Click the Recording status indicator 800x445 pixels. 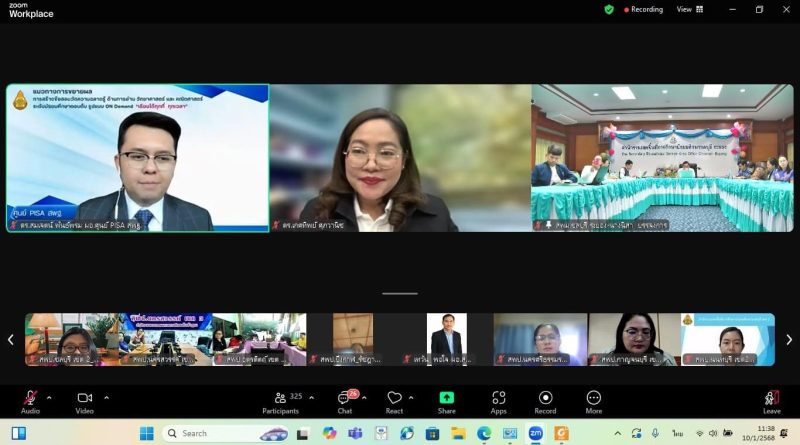click(644, 9)
